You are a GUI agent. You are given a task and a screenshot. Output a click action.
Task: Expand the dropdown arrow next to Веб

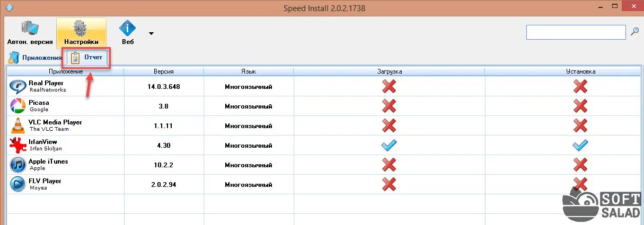point(151,33)
